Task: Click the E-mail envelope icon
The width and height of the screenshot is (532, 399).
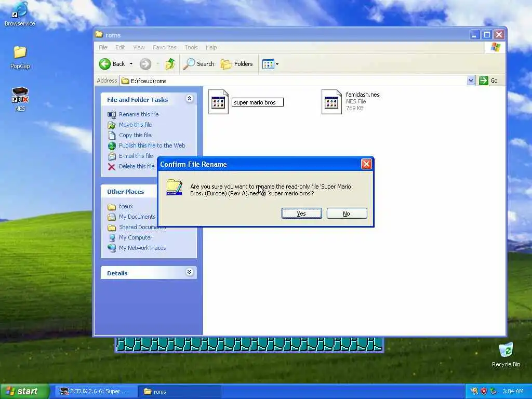Action: tap(112, 156)
